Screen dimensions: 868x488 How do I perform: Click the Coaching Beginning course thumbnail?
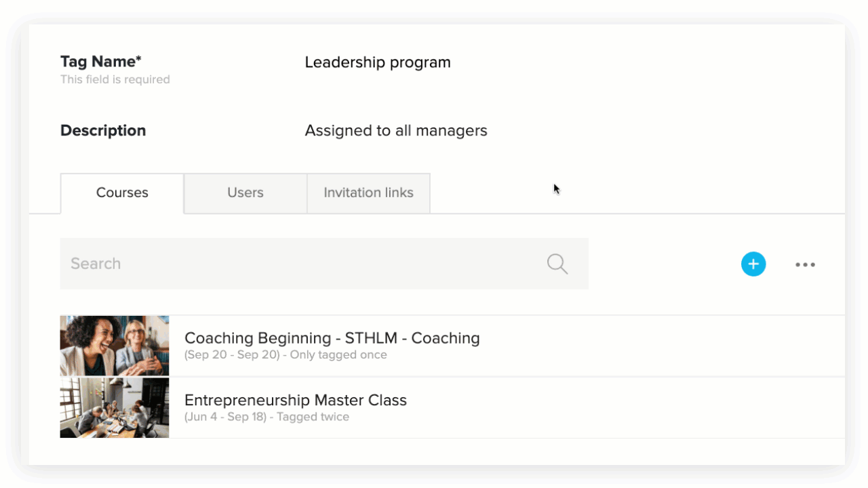click(115, 346)
